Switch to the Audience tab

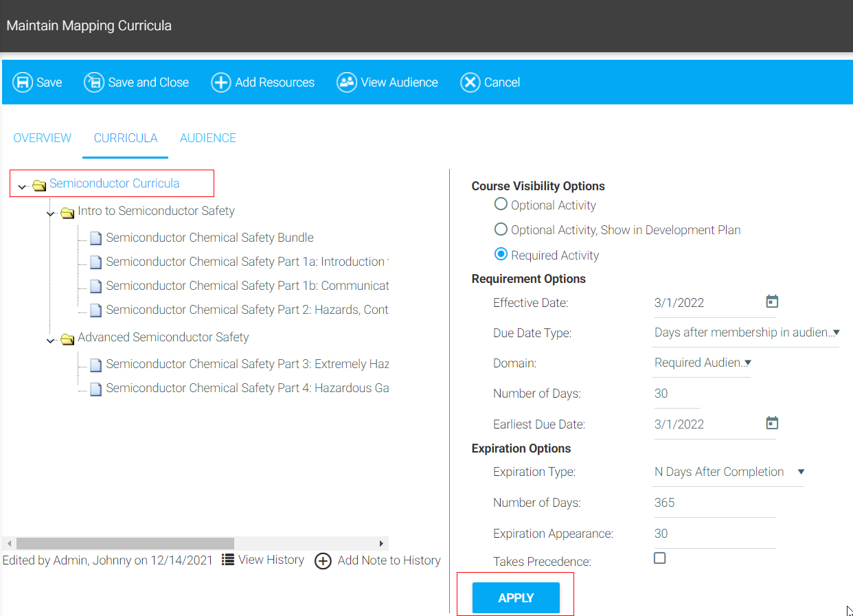(x=208, y=138)
